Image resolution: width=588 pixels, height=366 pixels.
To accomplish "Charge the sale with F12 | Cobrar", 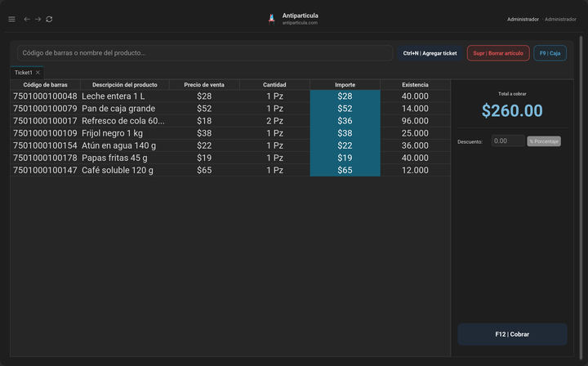I will point(512,334).
